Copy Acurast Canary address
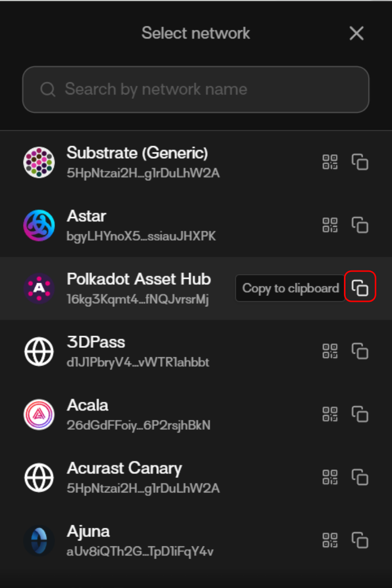Image resolution: width=392 pixels, height=588 pixels. 360,477
